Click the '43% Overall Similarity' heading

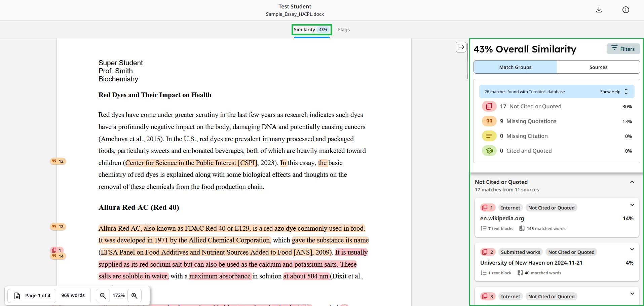point(525,49)
